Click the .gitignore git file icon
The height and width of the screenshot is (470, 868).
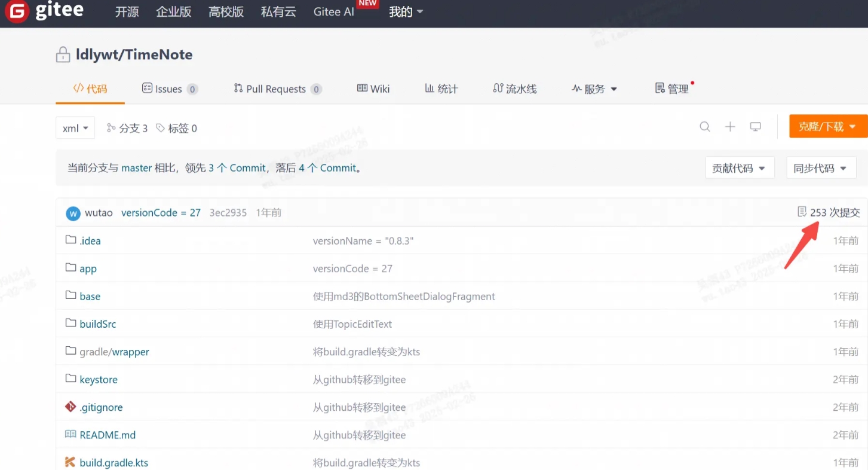point(70,407)
